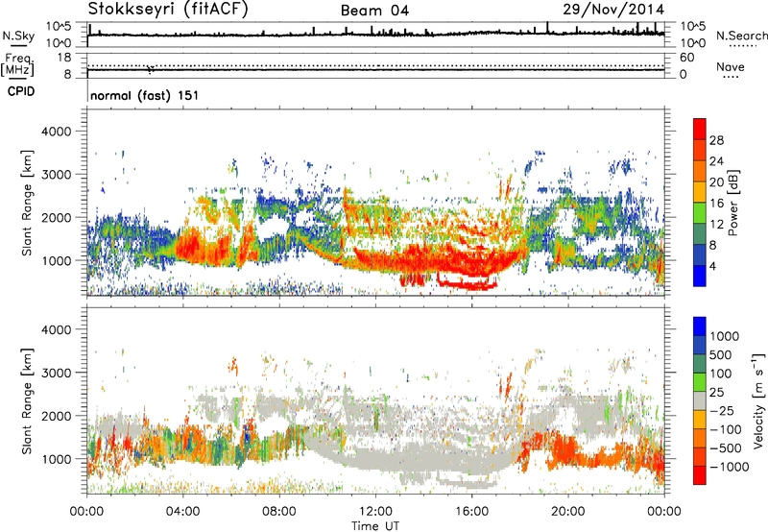Screen dimensions: 768x532
Task: Click the plot title 'Stokkseyri (fitACF)'
Action: tap(168, 9)
